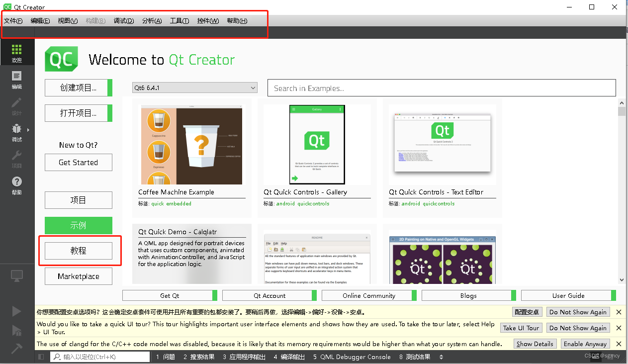Viewport: 628px width, 364px height.
Task: Open the 工具(T) menu
Action: 179,21
